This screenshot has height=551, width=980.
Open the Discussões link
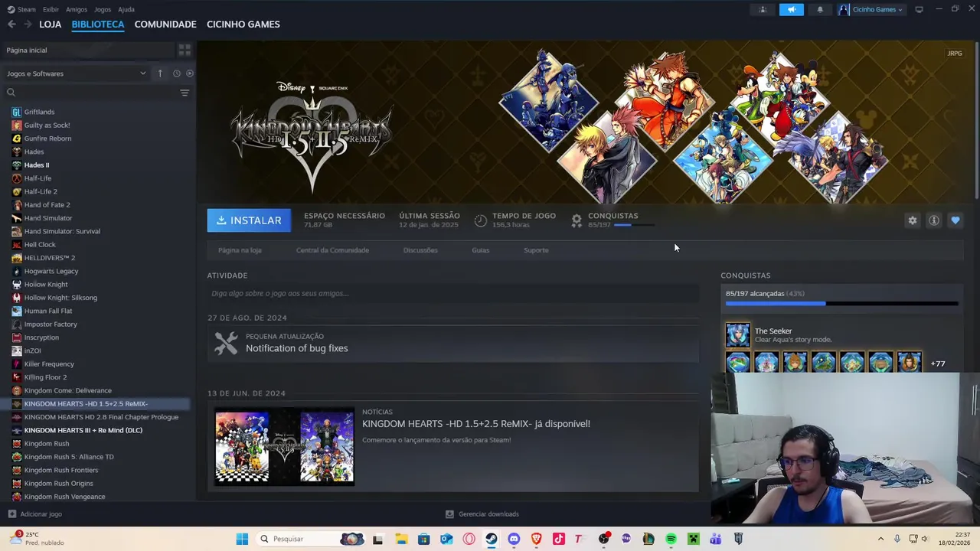coord(420,250)
